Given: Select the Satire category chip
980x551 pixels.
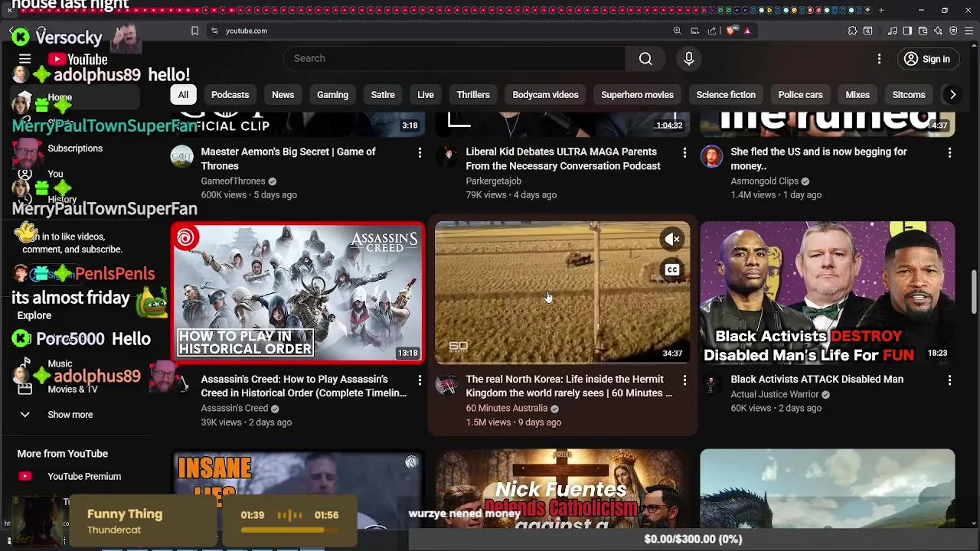Looking at the screenshot, I should pos(383,95).
